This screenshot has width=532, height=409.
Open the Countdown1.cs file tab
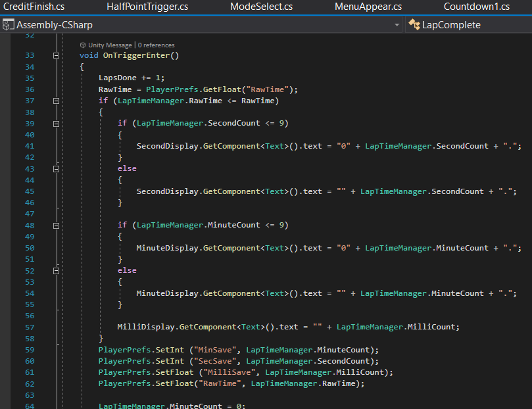476,7
